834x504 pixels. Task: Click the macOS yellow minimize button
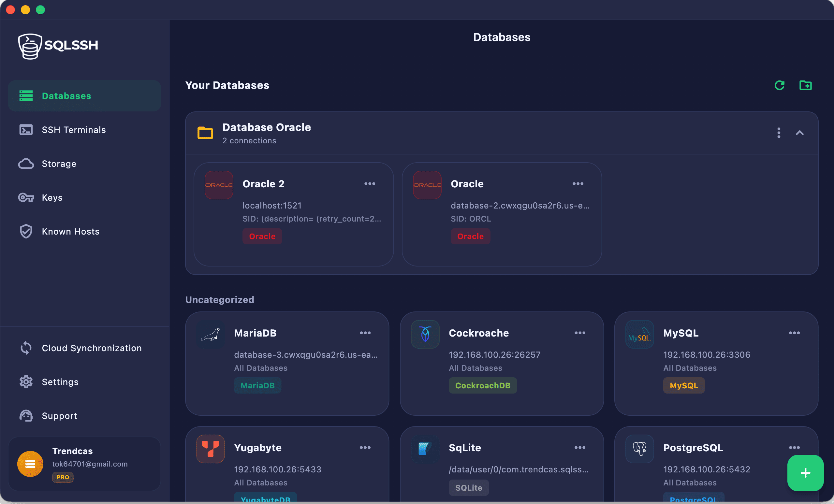[25, 10]
